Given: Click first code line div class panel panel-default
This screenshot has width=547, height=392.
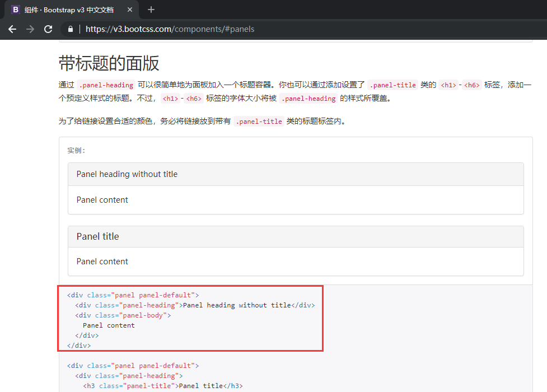Looking at the screenshot, I should 133,295.
